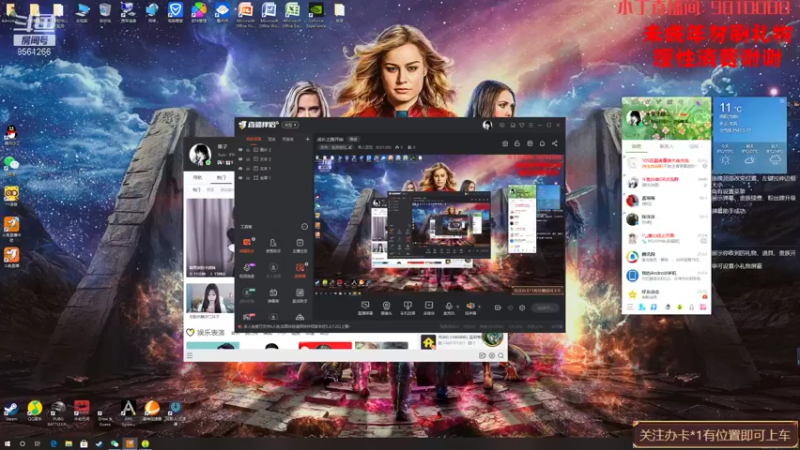Open the weather widget settings gear
Viewport: 800px width, 450px height.
pos(782,102)
